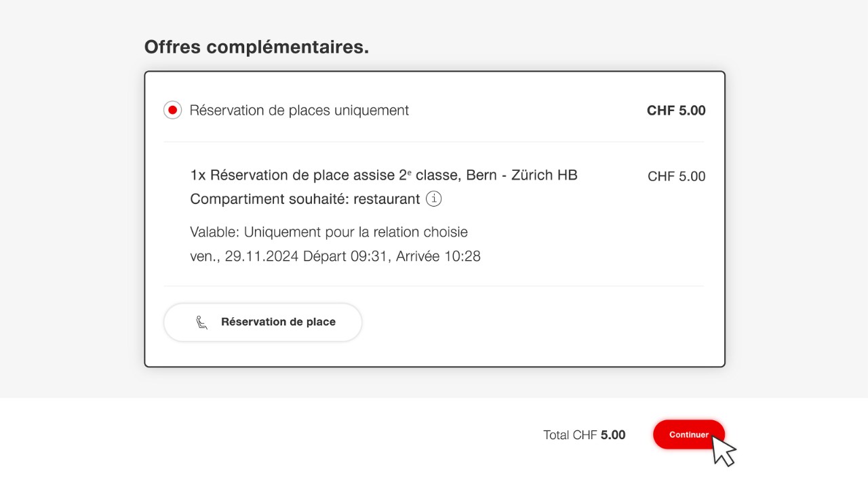Select the 'Réservation de places uniquement' radio button
The image size is (868, 488).
coord(172,109)
